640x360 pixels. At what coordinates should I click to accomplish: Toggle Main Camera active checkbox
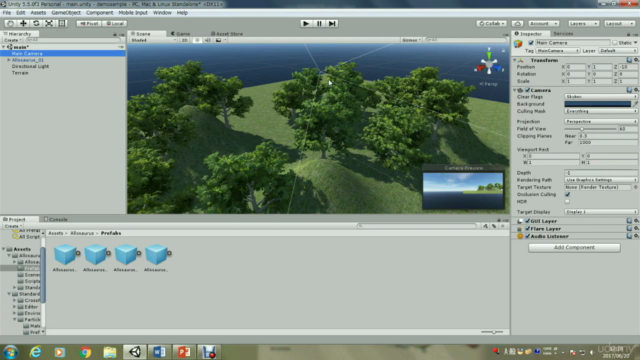pos(531,43)
